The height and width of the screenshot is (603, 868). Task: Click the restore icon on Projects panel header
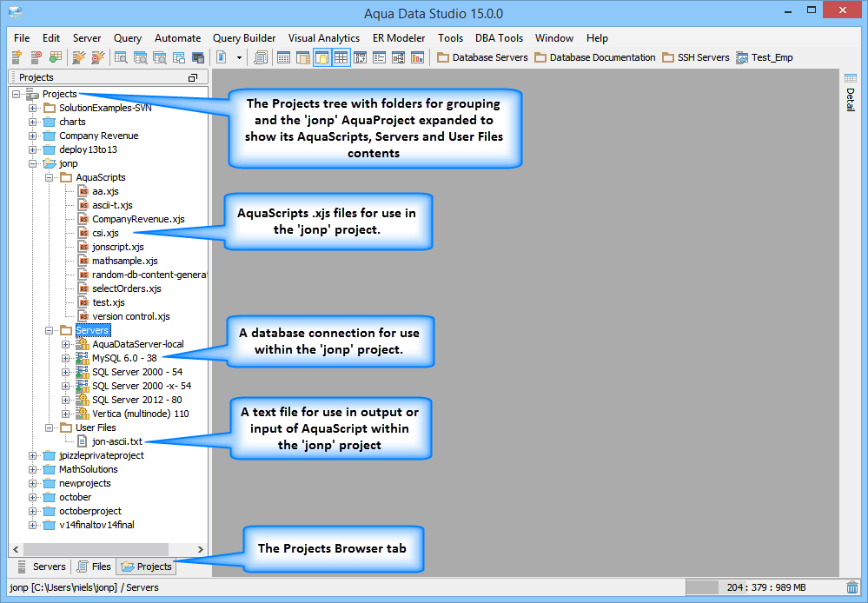[193, 77]
